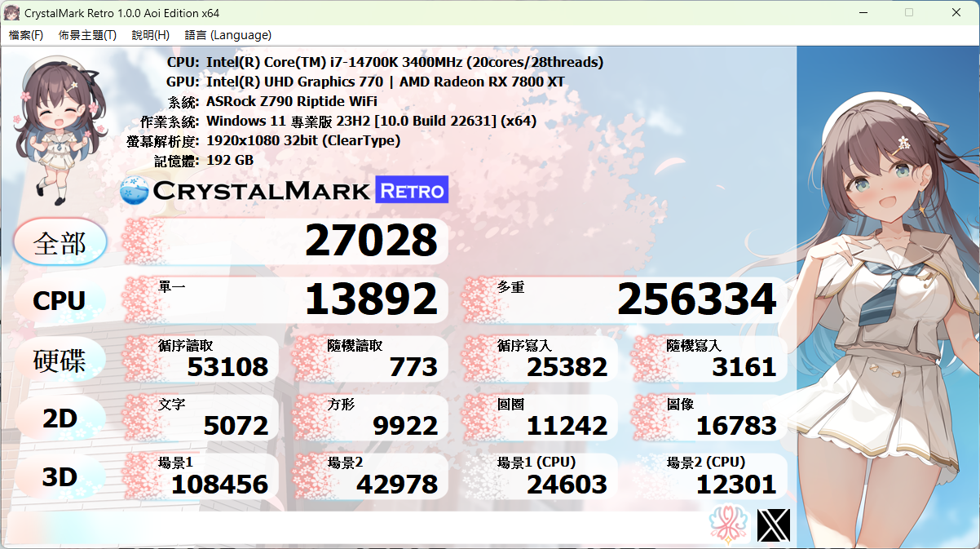Click the random read score 773
Viewport: 980px width, 549px height.
pos(413,366)
